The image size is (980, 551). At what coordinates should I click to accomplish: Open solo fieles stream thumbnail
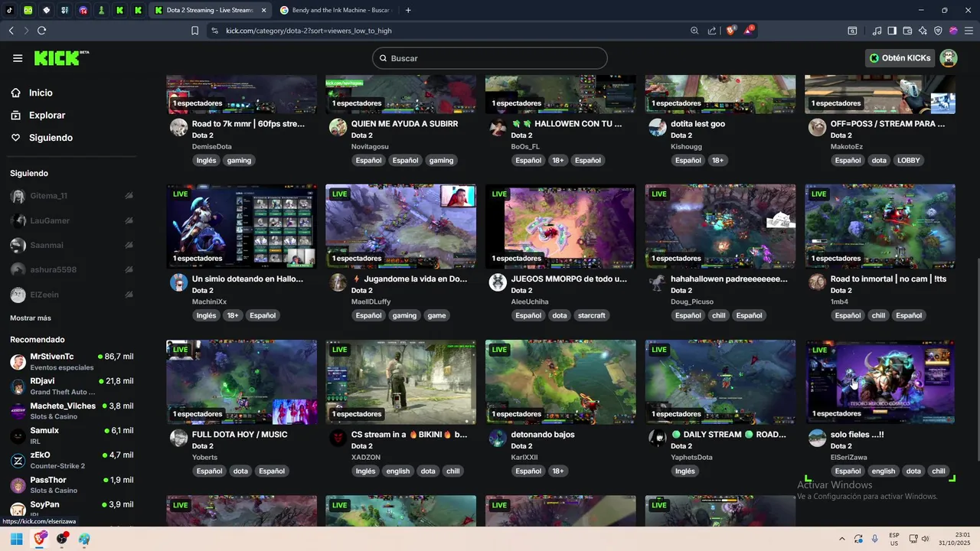coord(880,382)
